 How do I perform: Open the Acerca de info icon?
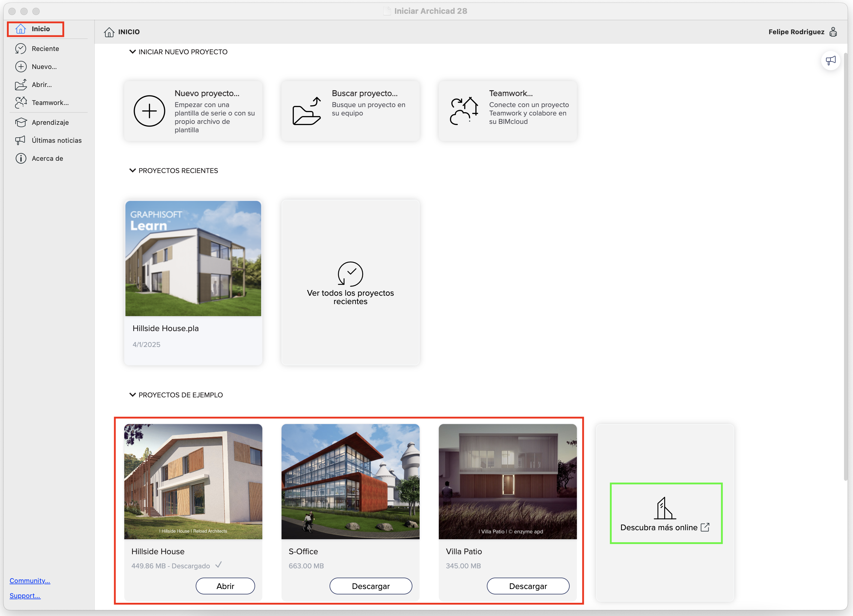[x=21, y=158]
